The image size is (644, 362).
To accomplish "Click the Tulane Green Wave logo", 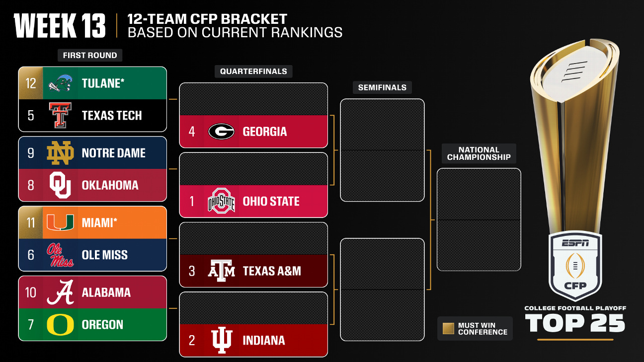I will tap(61, 84).
